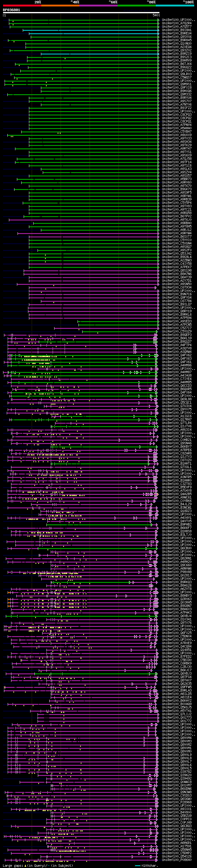Click the cyan alignment bar for UniRef100_B9MZI9
The image size is (197, 868).
(100, 54)
